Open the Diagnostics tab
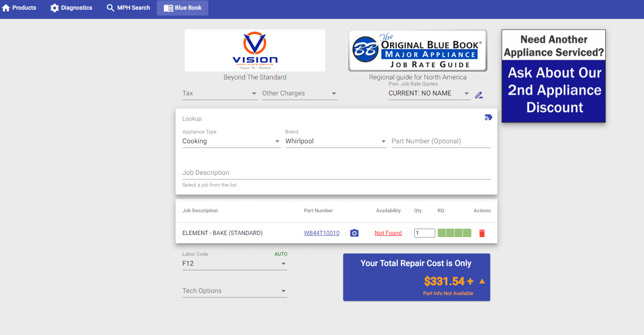644x335 pixels. point(71,8)
